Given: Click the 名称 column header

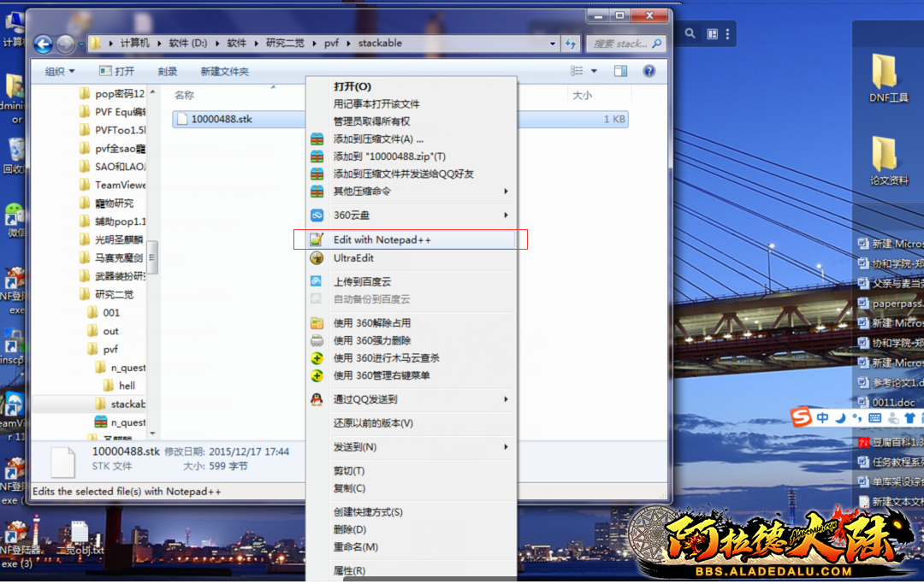Looking at the screenshot, I should tap(184, 96).
